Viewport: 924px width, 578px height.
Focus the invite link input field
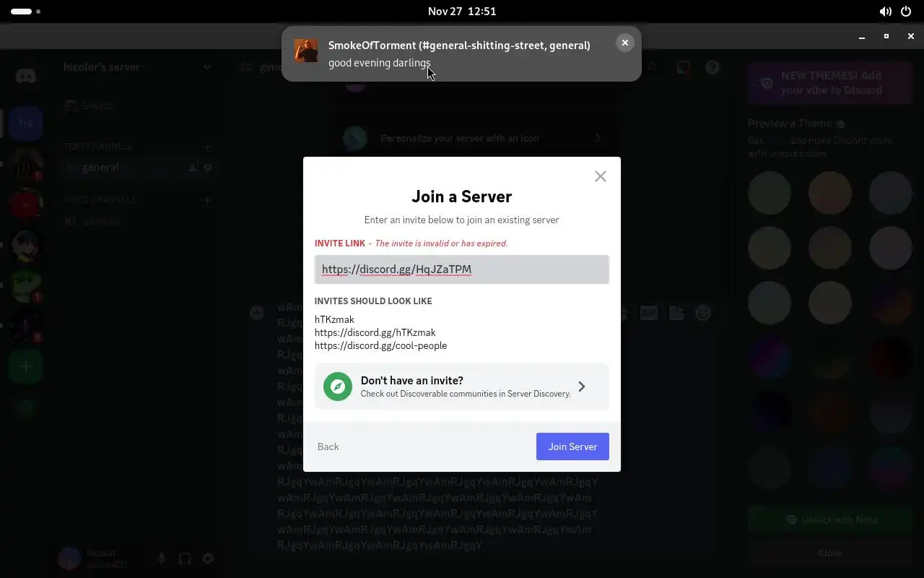[x=462, y=269]
